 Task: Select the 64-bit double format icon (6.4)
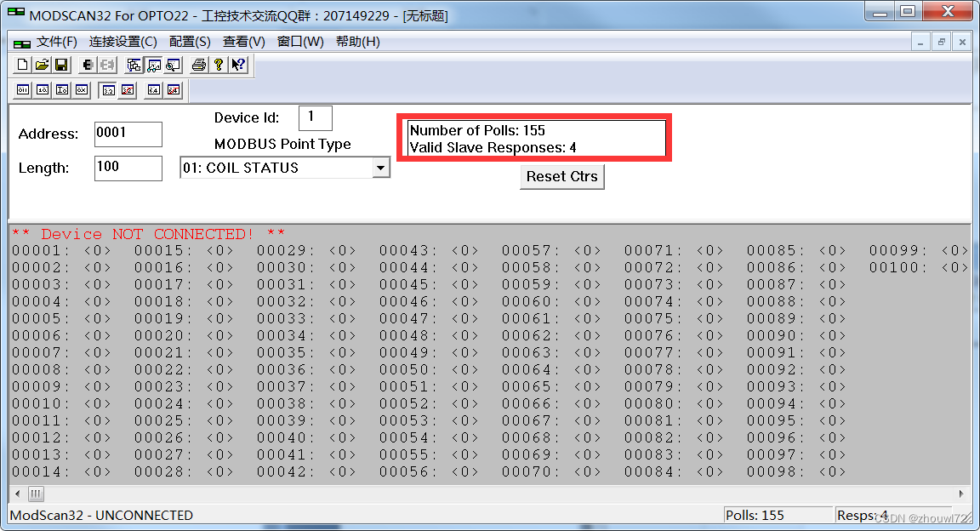(x=154, y=90)
